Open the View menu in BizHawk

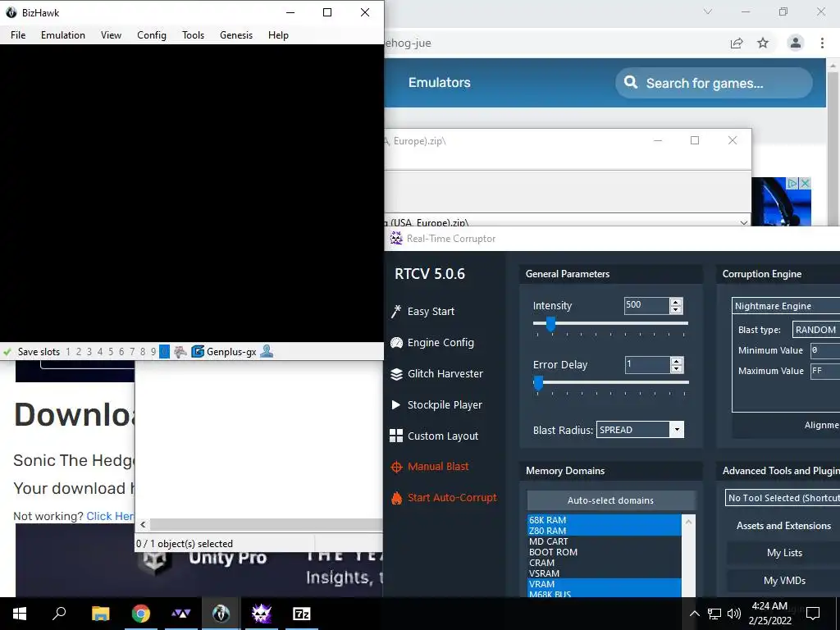coord(111,34)
